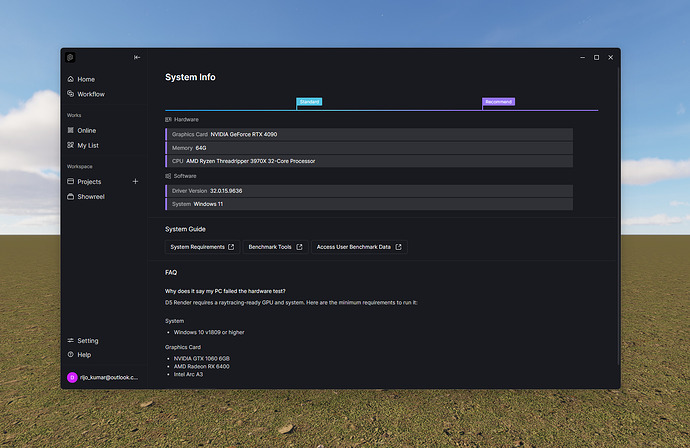Click the AMD Radeon RX 6400 entry
690x448 pixels.
[202, 367]
